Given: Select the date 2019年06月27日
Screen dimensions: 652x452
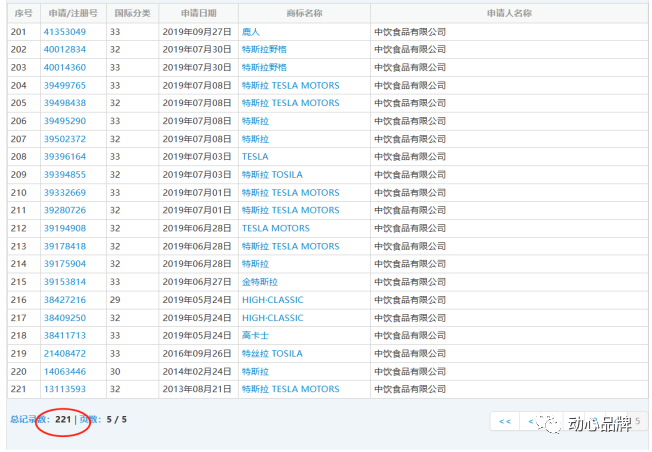Looking at the screenshot, I should click(x=197, y=282).
